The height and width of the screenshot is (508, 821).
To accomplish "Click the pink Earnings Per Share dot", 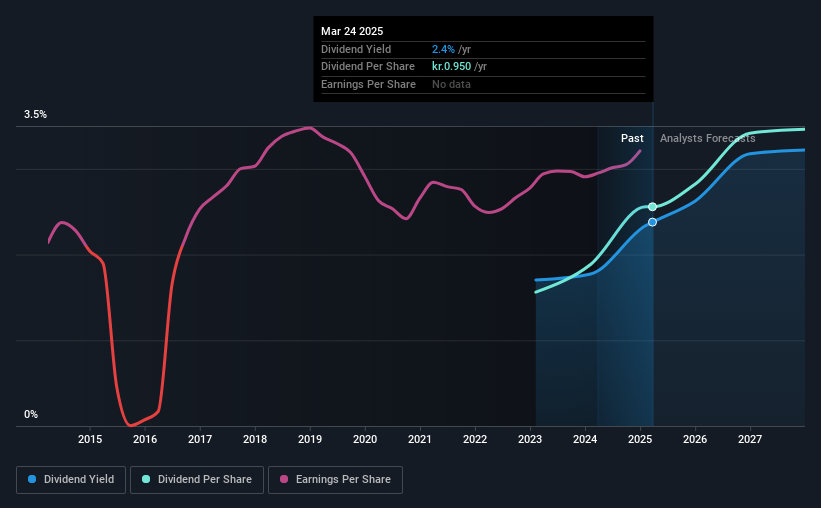I will coord(284,479).
